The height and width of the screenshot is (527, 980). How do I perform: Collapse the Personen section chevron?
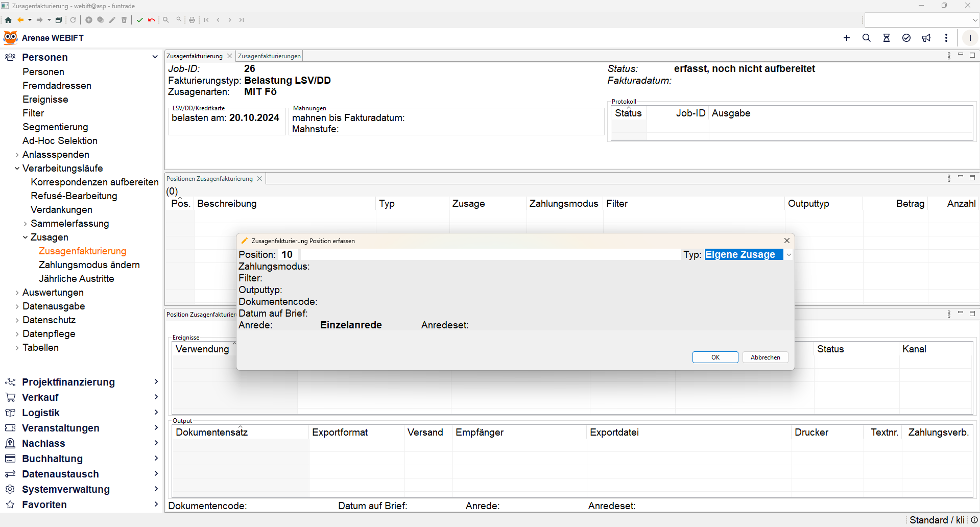155,57
